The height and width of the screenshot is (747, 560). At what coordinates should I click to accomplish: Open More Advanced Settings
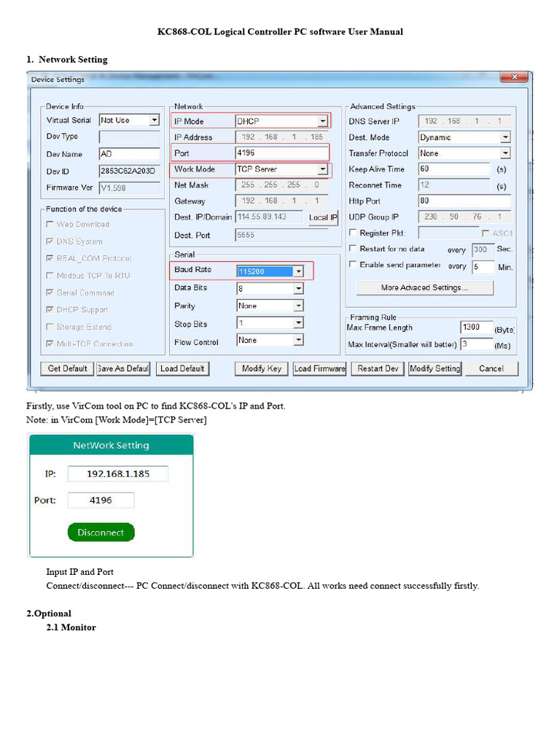point(425,287)
